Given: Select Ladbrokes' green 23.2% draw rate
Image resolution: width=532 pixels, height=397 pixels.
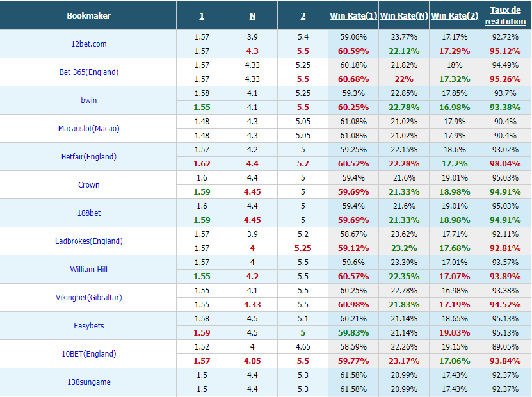Looking at the screenshot, I should pos(404,248).
